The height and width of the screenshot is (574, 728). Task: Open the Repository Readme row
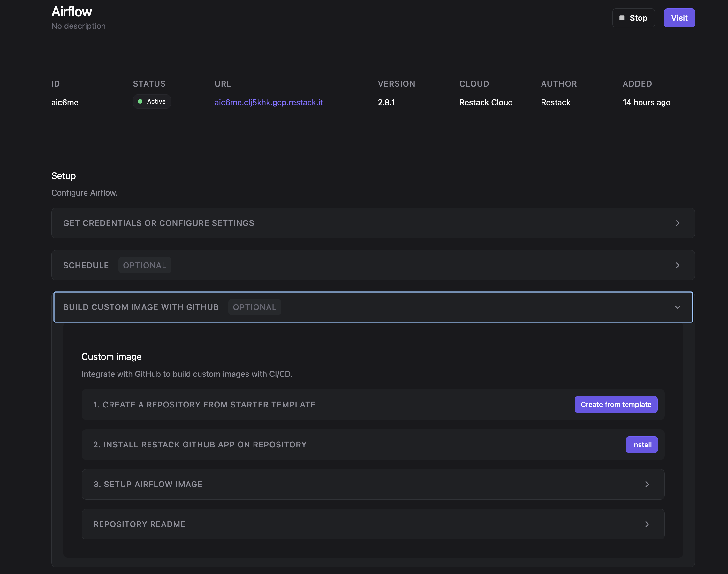tap(139, 524)
